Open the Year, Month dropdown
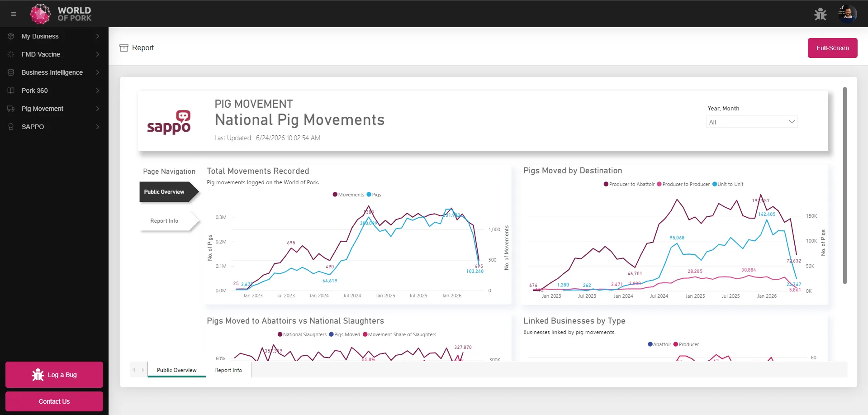Image resolution: width=868 pixels, height=415 pixels. point(752,122)
